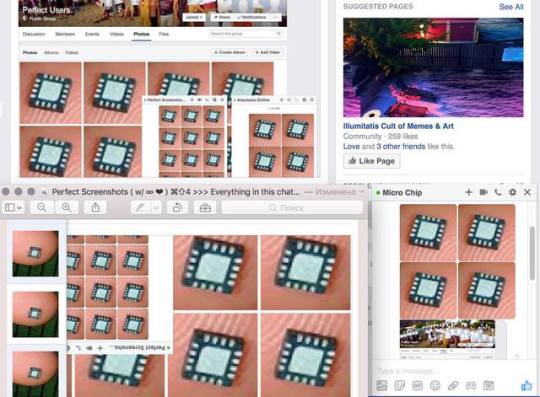Start a video call with Micro Chip

pos(484,192)
